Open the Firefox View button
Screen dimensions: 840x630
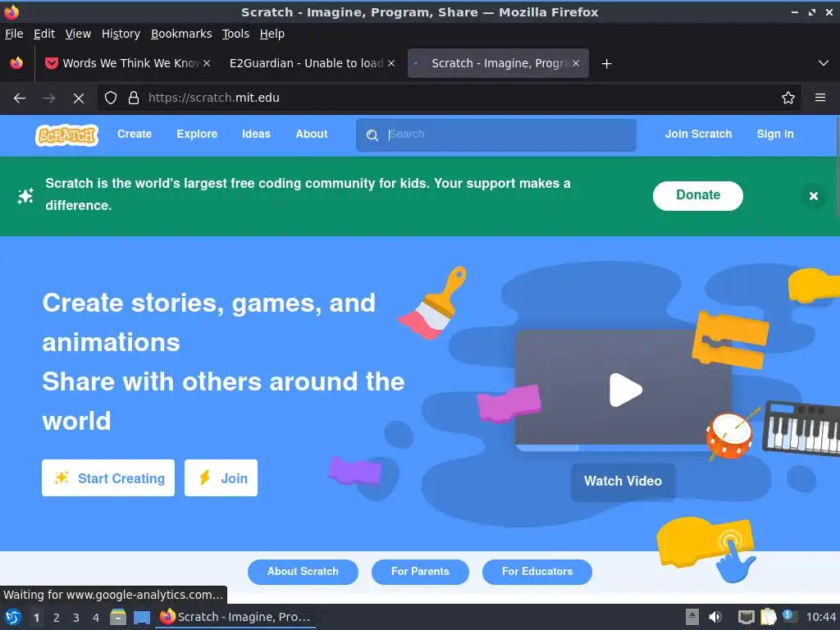point(16,63)
